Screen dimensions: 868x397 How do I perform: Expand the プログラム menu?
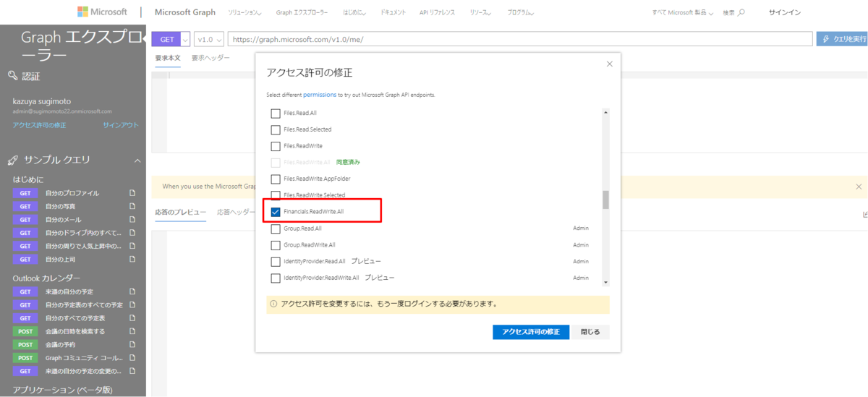click(x=521, y=13)
